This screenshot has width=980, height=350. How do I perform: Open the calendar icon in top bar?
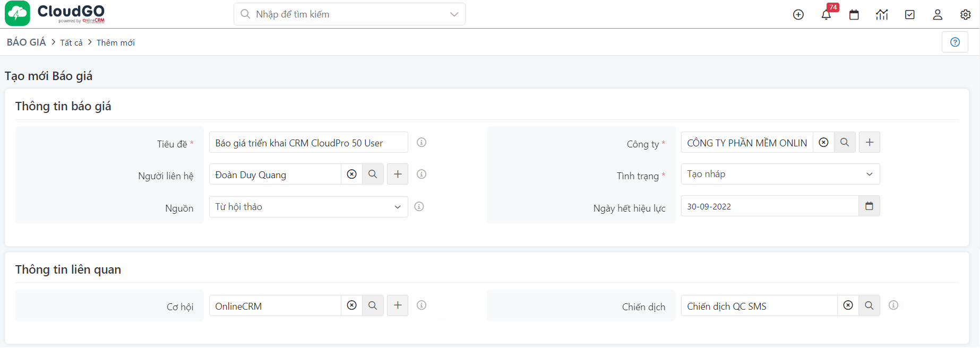tap(854, 15)
